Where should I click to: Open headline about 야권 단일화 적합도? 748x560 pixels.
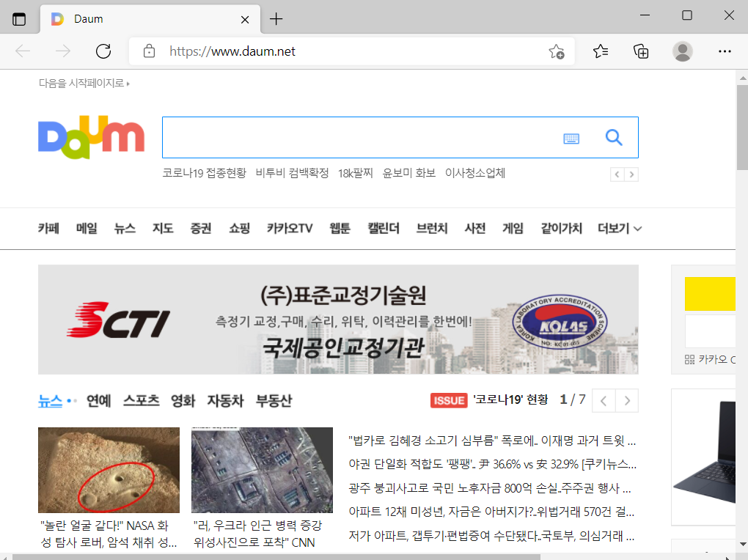coord(492,464)
